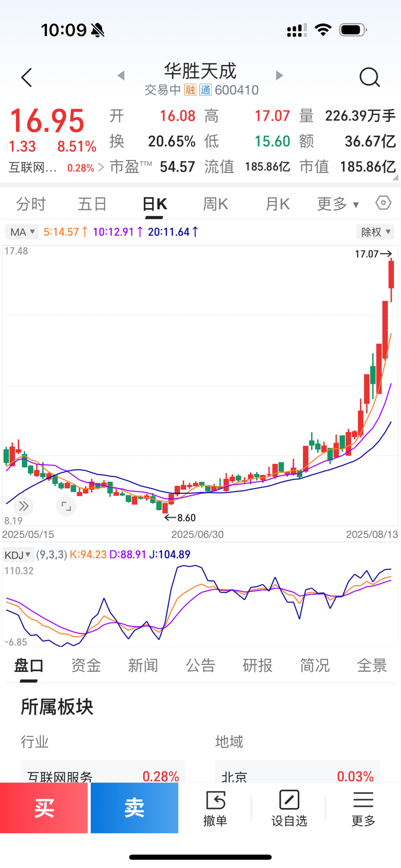
Task: Open chart settings hexagon icon
Action: click(x=383, y=203)
